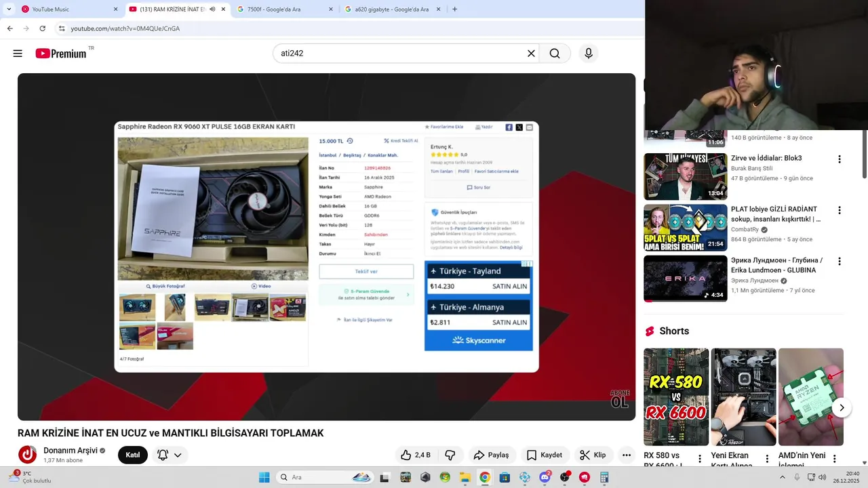
Task: Open Discord from taskbar
Action: (545, 477)
